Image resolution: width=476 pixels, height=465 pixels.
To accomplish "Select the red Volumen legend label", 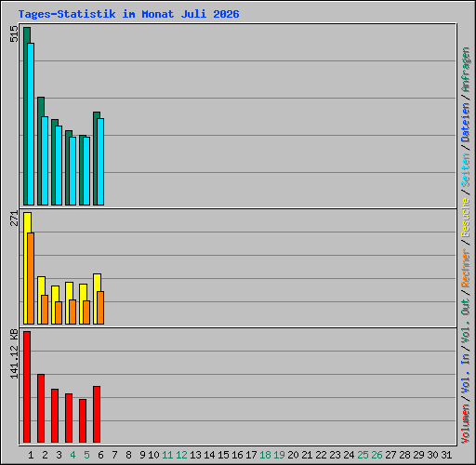I will pyautogui.click(x=466, y=423).
